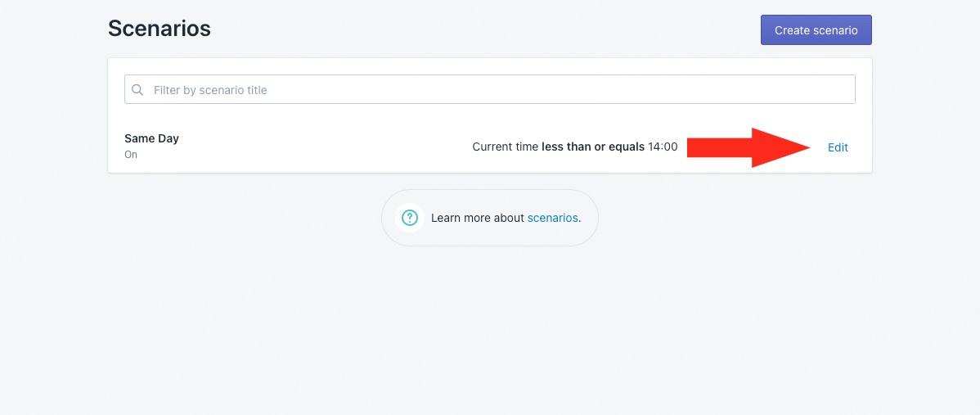Image resolution: width=980 pixels, height=415 pixels.
Task: Click the Scenarios page heading
Action: (160, 29)
